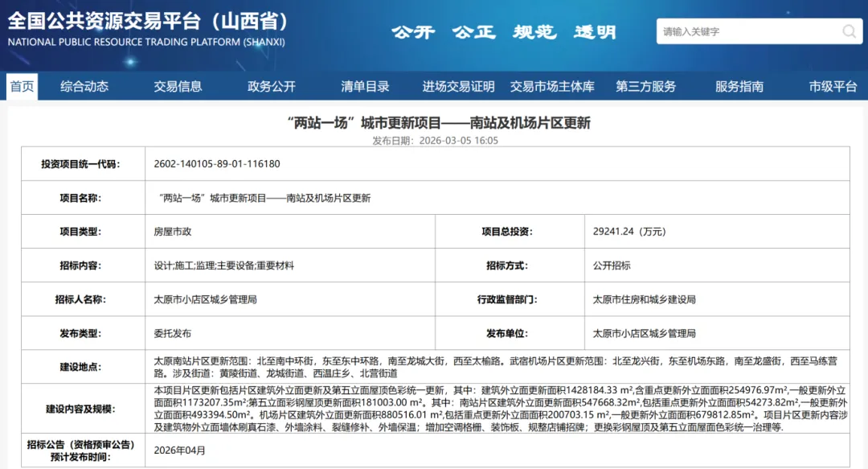The width and height of the screenshot is (868, 469).
Task: Click the 投资项目统一代码 label cell
Action: click(x=83, y=163)
